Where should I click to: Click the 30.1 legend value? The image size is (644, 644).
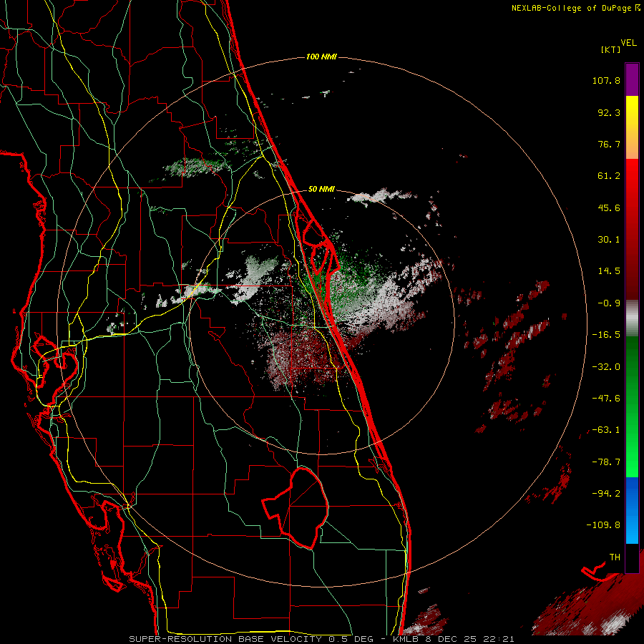pyautogui.click(x=609, y=240)
